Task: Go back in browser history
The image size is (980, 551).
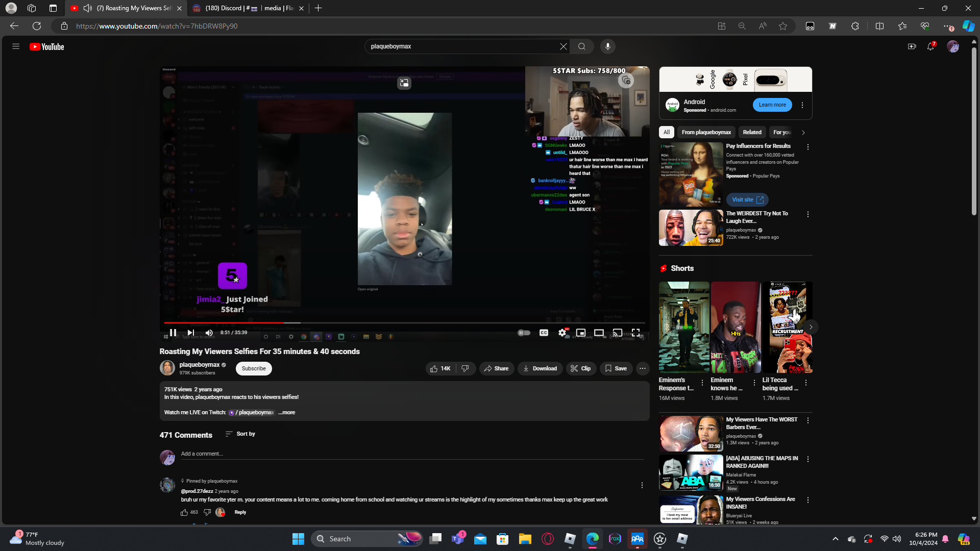Action: 14,26
